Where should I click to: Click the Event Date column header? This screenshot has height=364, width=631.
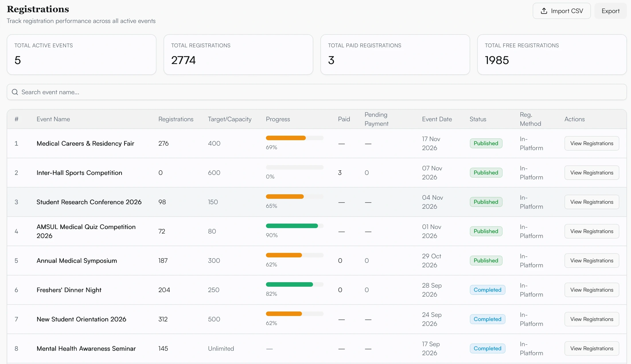[437, 119]
